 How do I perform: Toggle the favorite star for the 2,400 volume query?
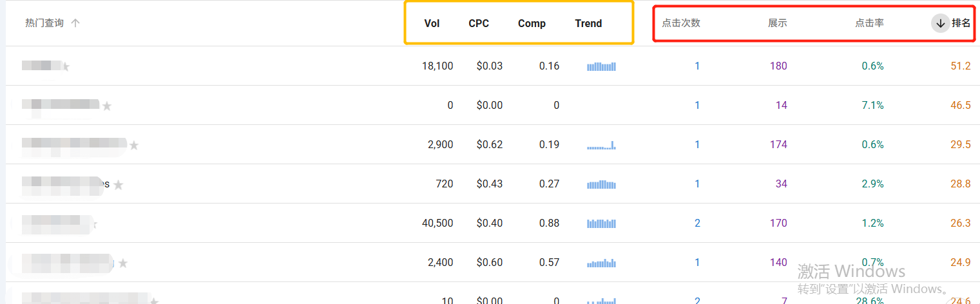coord(123,263)
